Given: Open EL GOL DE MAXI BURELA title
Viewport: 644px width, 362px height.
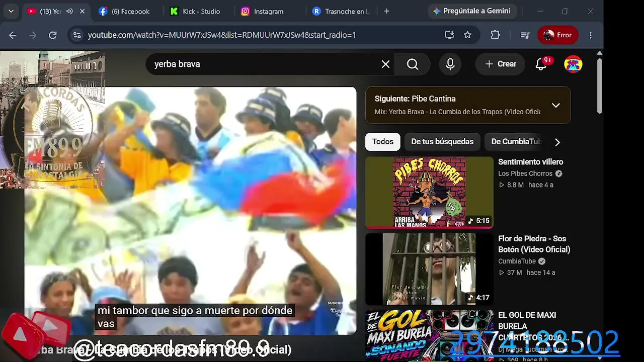Looking at the screenshot, I should click(534, 326).
